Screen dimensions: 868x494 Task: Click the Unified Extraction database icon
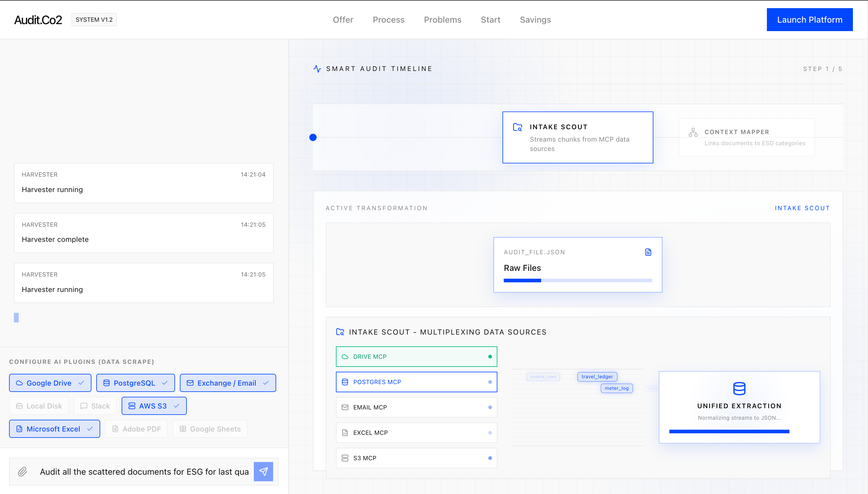click(739, 389)
